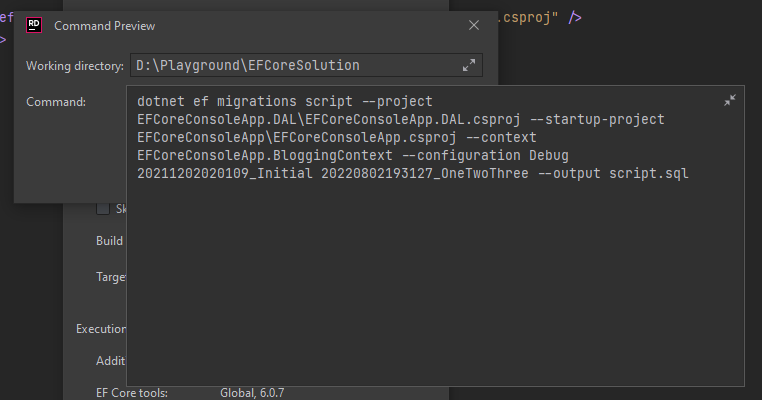The width and height of the screenshot is (762, 400).
Task: Close the Command Preview dialog
Action: 473,26
